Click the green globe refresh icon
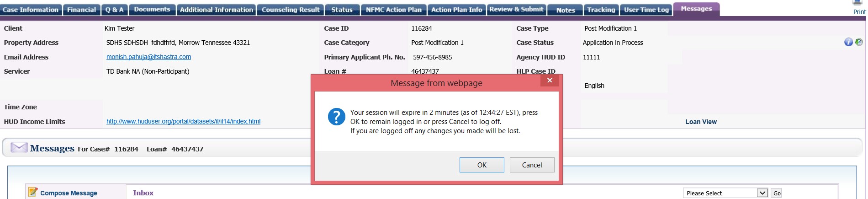Viewport: 868px width, 199px height. [x=859, y=42]
